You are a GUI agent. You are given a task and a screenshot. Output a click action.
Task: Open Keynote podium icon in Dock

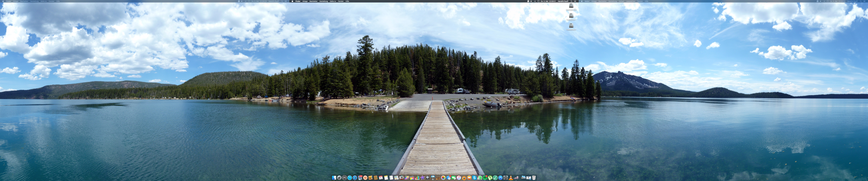433,178
